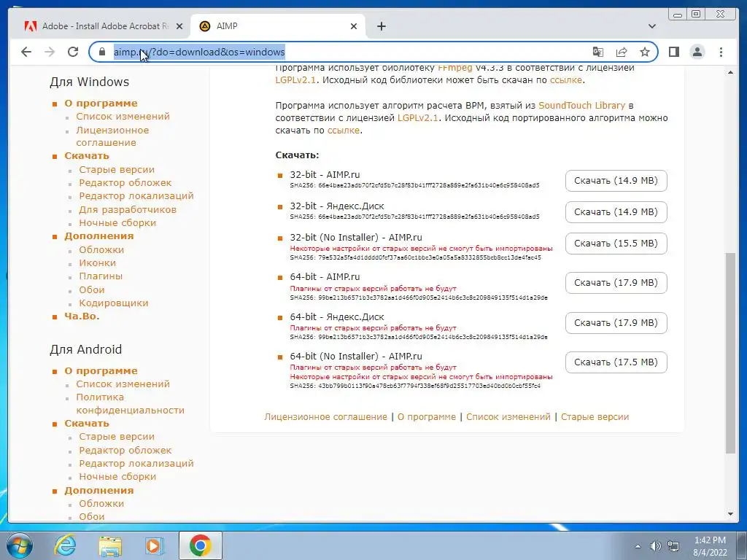Open Windows Лицензионное соглашение sidebar link
The width and height of the screenshot is (747, 560).
[112, 136]
